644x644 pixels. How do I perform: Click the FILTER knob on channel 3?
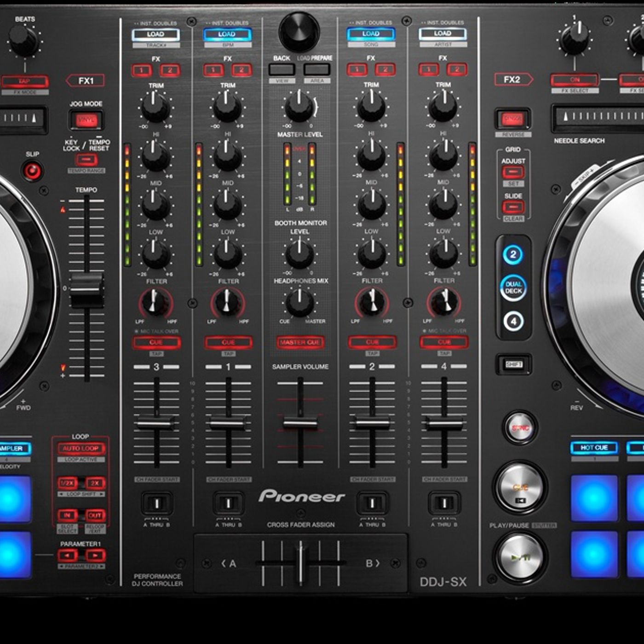155,303
